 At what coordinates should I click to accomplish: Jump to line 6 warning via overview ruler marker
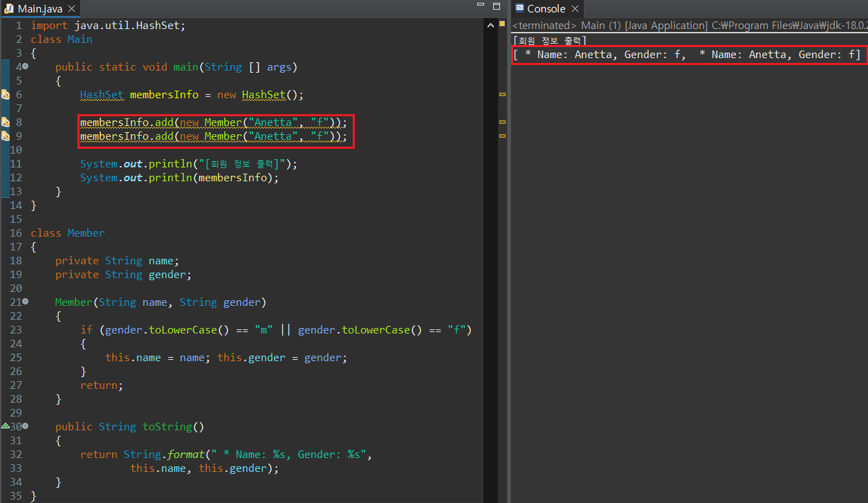[502, 94]
